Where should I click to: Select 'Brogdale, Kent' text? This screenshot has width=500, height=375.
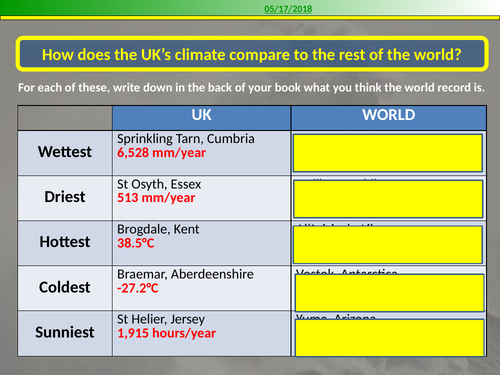coord(158,229)
